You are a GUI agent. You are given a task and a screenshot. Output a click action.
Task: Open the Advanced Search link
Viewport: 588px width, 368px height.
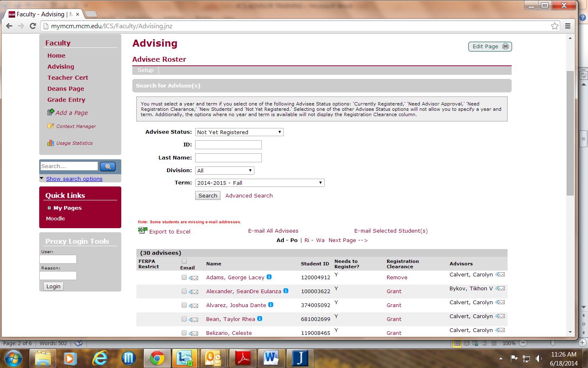coord(249,195)
